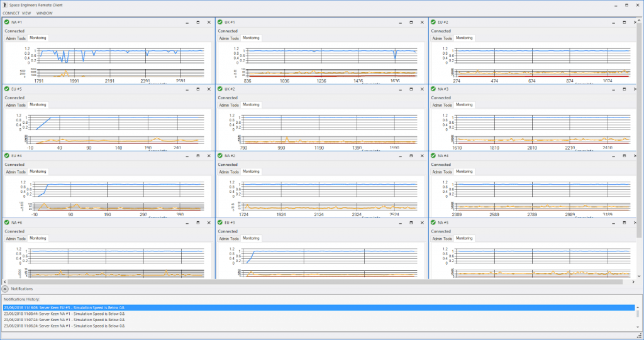Maximize the NA #6 server panel
Screen dimensions: 644x340
198,222
